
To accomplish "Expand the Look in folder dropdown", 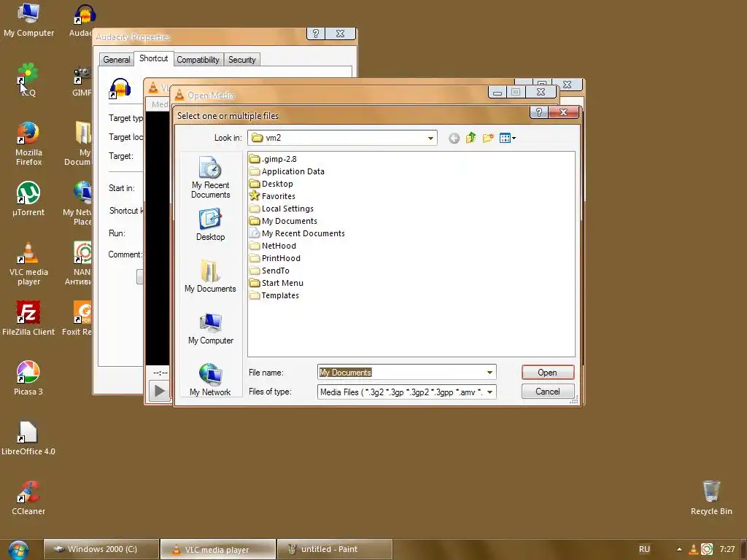I will click(430, 138).
